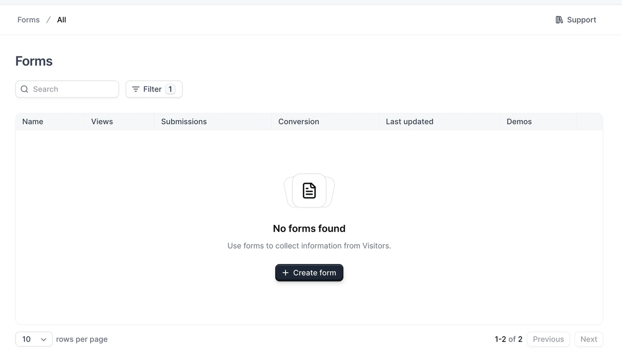The height and width of the screenshot is (364, 622).
Task: Go to Forms breadcrumb link
Action: [29, 20]
